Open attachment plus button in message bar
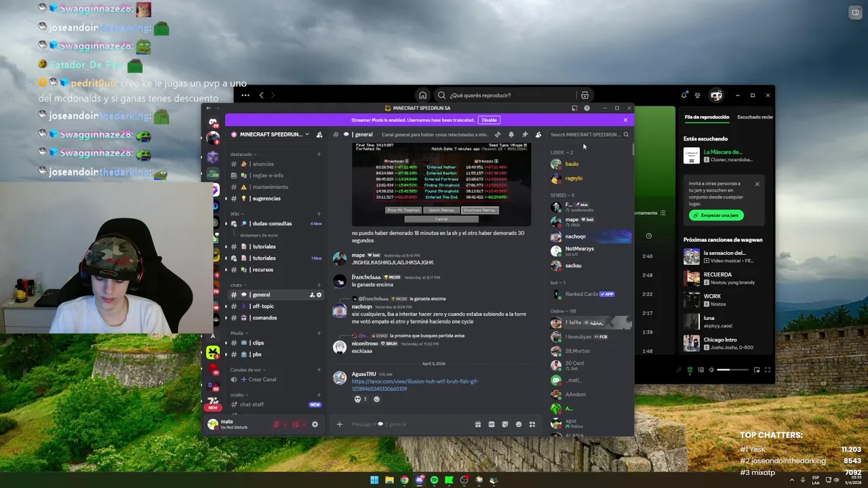 tap(340, 424)
